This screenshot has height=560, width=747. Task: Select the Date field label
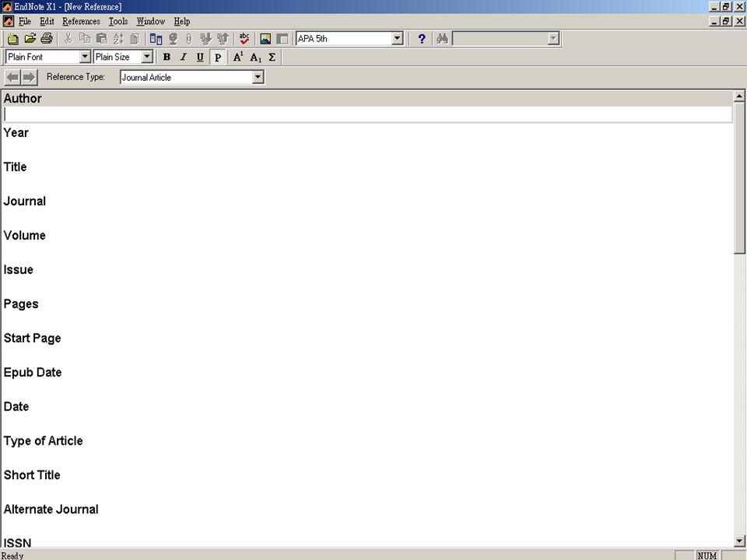pos(16,407)
